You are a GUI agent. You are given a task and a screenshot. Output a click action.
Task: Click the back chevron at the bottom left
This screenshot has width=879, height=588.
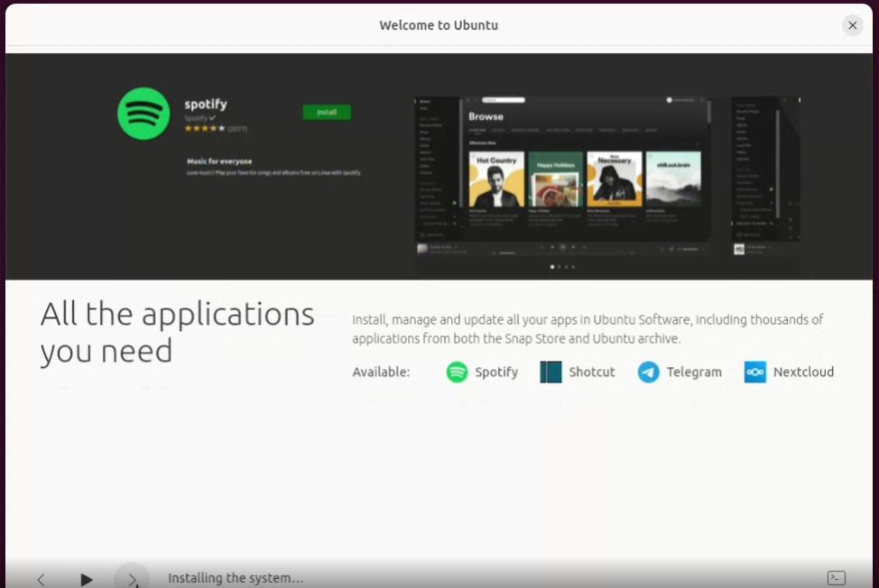click(x=41, y=579)
